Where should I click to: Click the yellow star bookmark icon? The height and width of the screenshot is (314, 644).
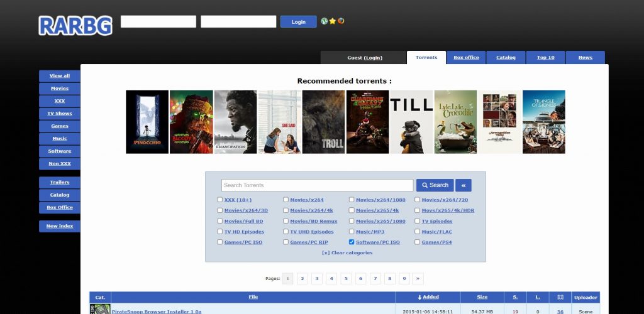tap(332, 21)
